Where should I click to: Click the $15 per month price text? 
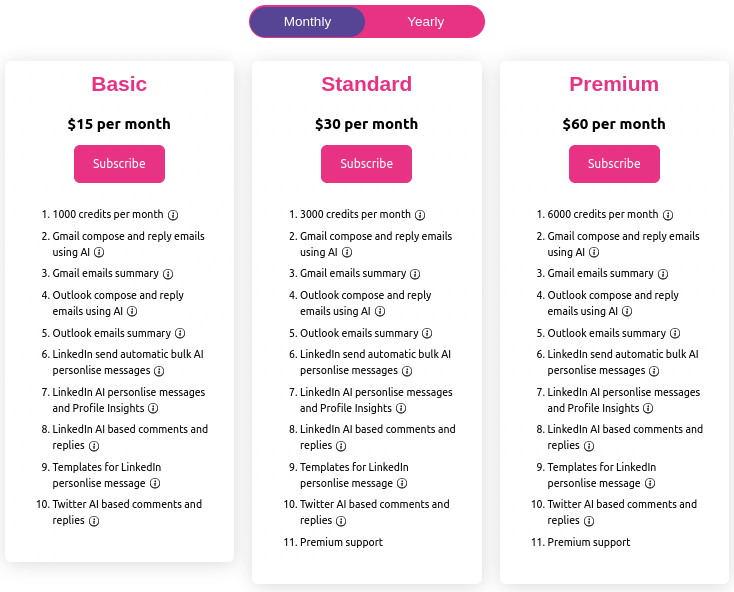[119, 124]
